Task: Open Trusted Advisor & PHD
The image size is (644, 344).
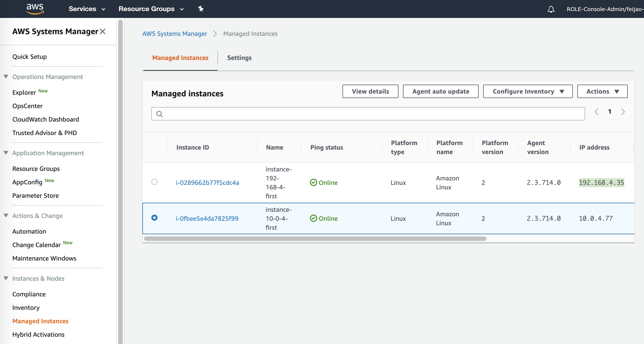Action: click(45, 133)
